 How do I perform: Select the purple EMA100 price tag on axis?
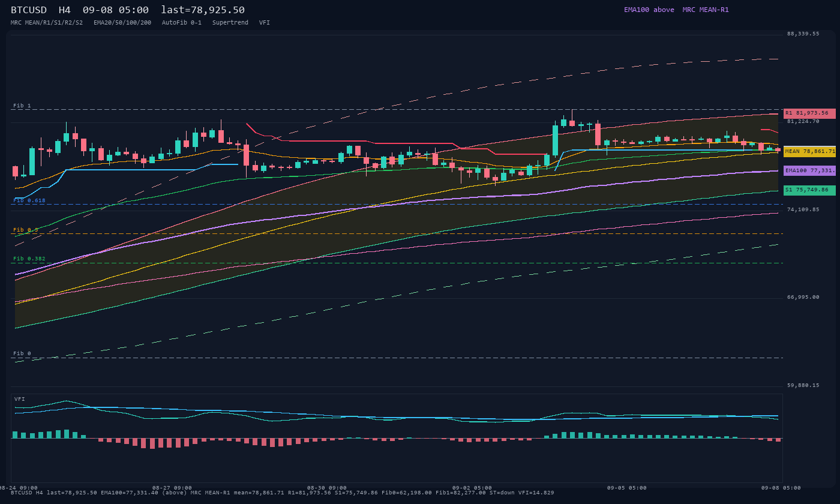[x=809, y=170]
